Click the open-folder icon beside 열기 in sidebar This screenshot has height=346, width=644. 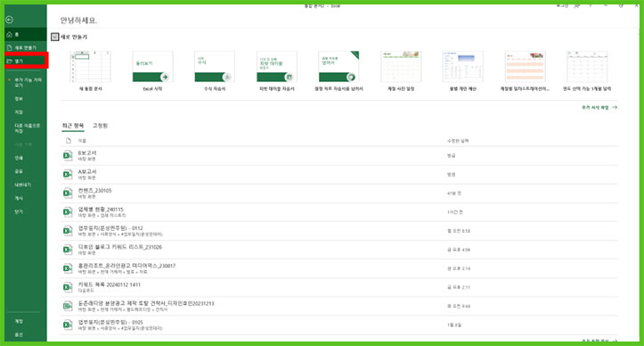[10, 61]
